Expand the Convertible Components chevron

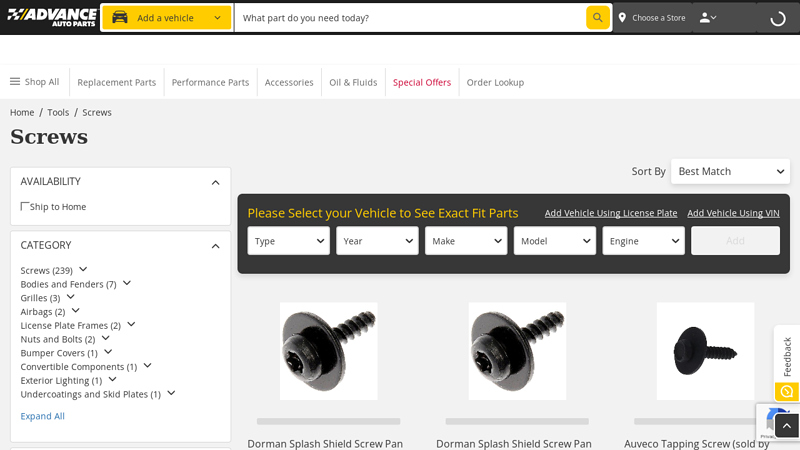click(147, 366)
